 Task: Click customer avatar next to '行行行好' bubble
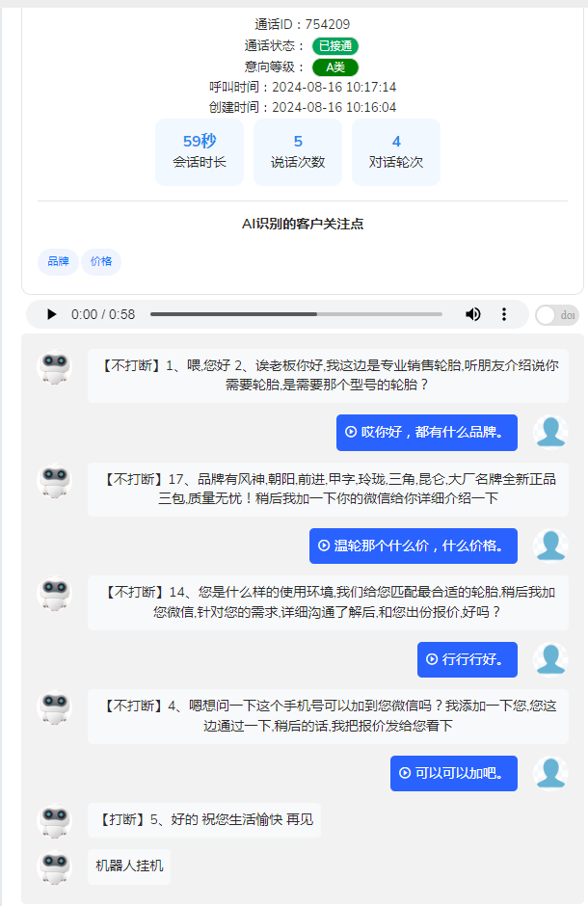550,659
